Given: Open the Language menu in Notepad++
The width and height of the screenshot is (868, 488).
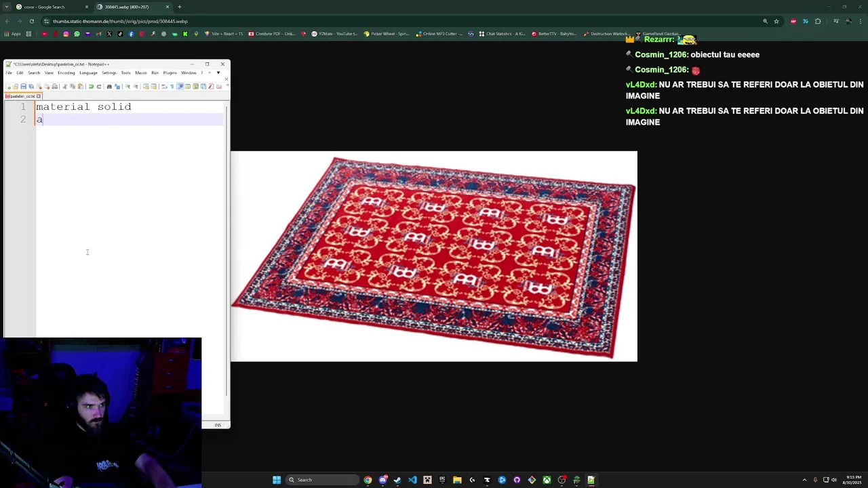Looking at the screenshot, I should click(x=88, y=73).
